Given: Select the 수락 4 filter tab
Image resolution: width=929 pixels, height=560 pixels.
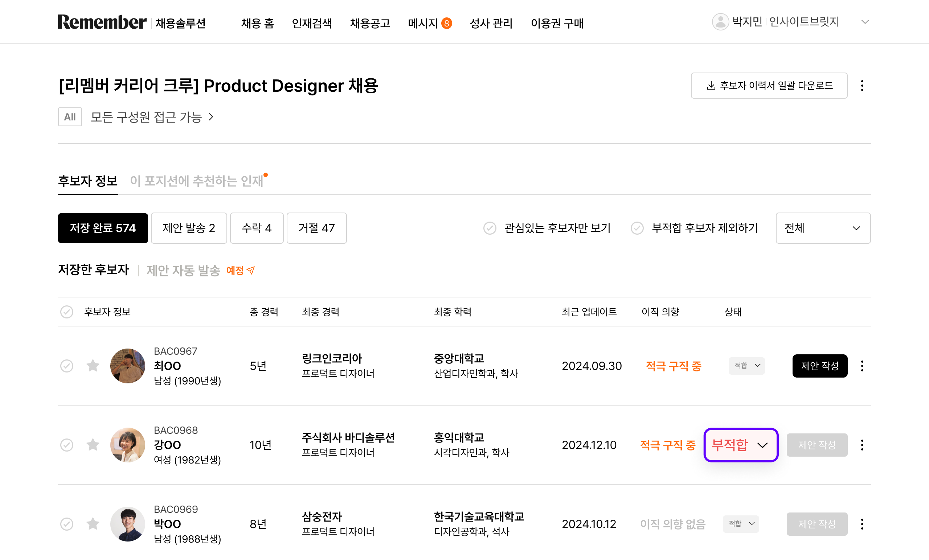Looking at the screenshot, I should [257, 228].
